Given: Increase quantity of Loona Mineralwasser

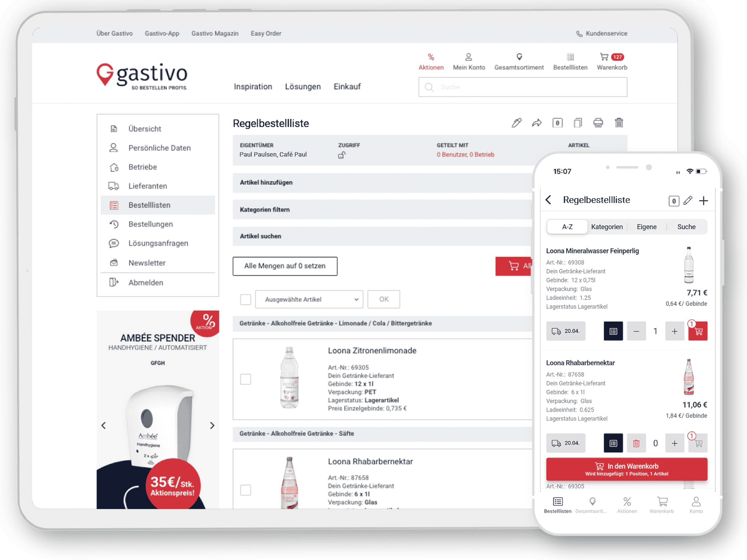Looking at the screenshot, I should point(674,331).
